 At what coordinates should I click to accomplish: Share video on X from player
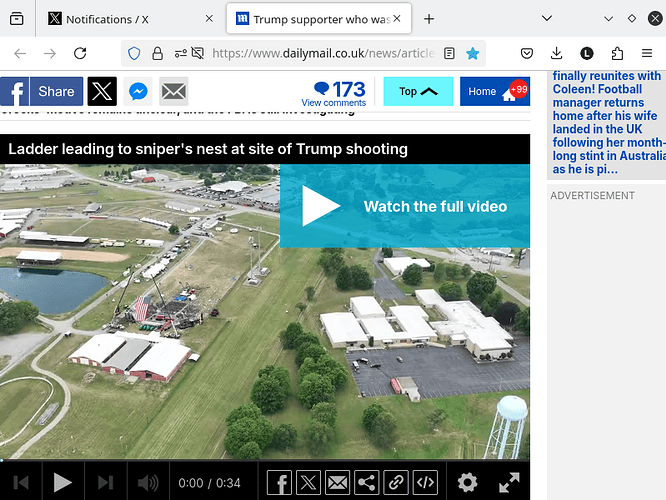click(308, 483)
